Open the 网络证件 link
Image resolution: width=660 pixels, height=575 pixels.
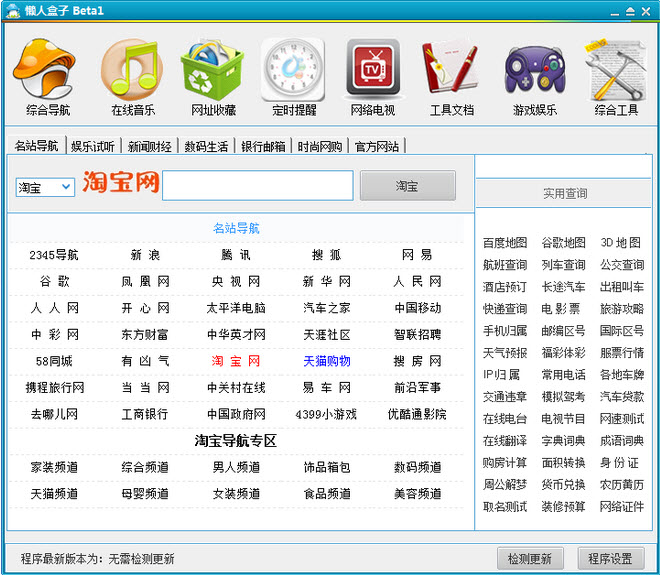tap(622, 506)
